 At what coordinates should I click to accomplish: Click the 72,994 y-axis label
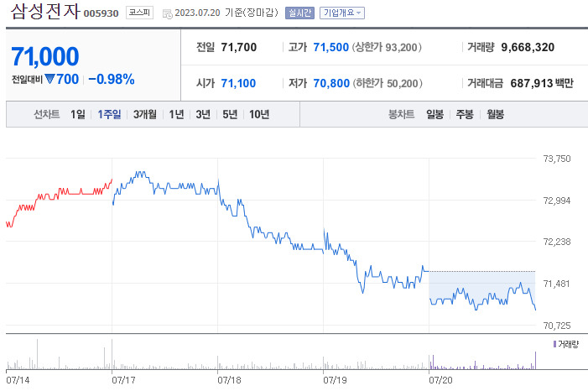coord(557,201)
